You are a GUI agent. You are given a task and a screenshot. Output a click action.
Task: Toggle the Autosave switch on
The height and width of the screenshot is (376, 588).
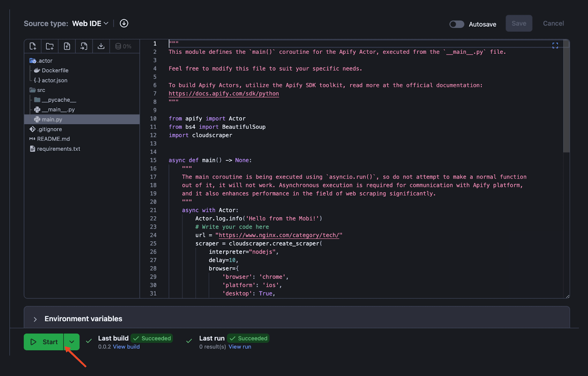pos(456,23)
